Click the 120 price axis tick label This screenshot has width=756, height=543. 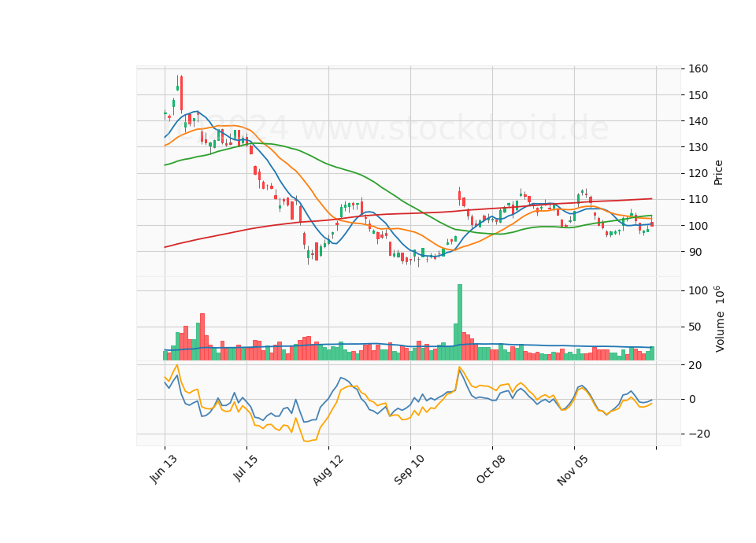(699, 173)
